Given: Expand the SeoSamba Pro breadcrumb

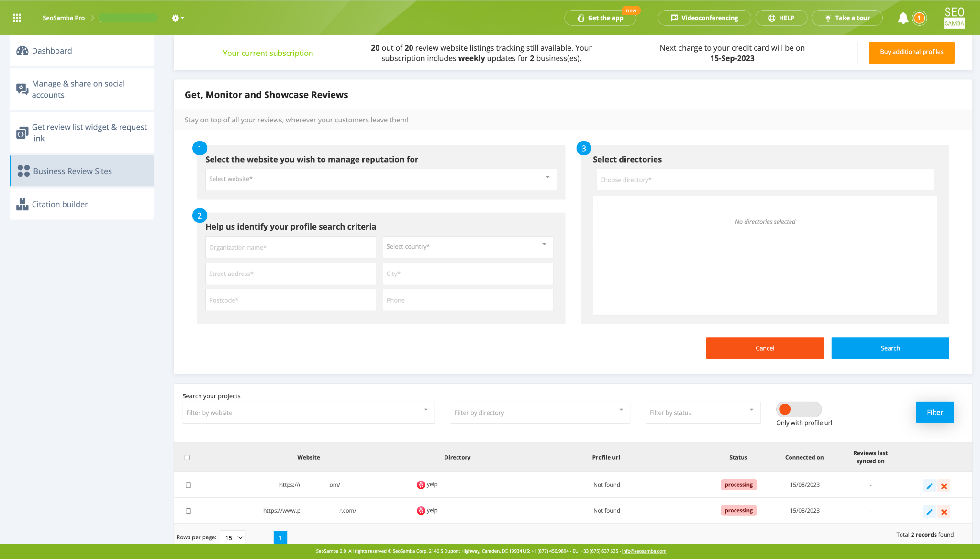Looking at the screenshot, I should pyautogui.click(x=64, y=18).
